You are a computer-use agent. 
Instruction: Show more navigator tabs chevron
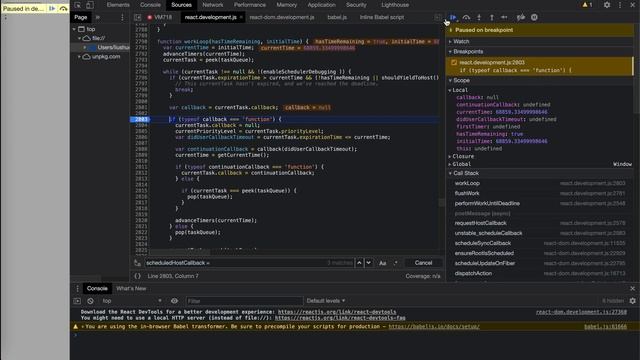[x=98, y=17]
